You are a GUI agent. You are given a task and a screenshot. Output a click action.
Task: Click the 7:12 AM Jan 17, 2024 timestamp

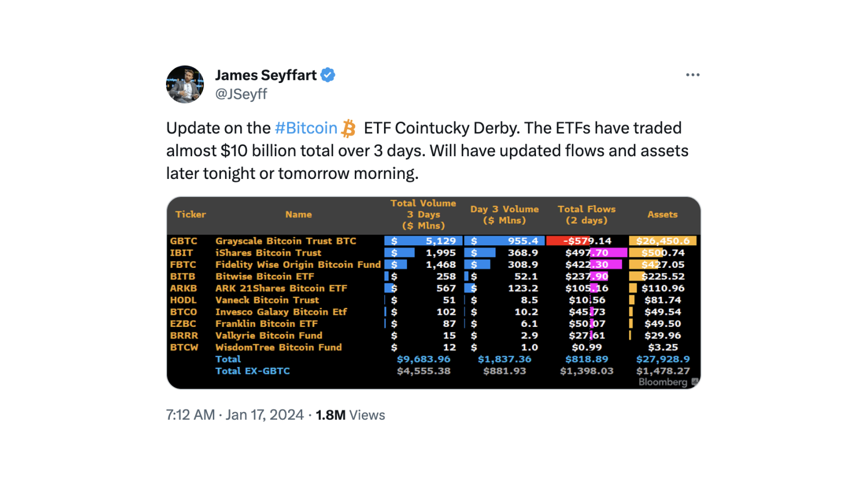[x=234, y=415]
